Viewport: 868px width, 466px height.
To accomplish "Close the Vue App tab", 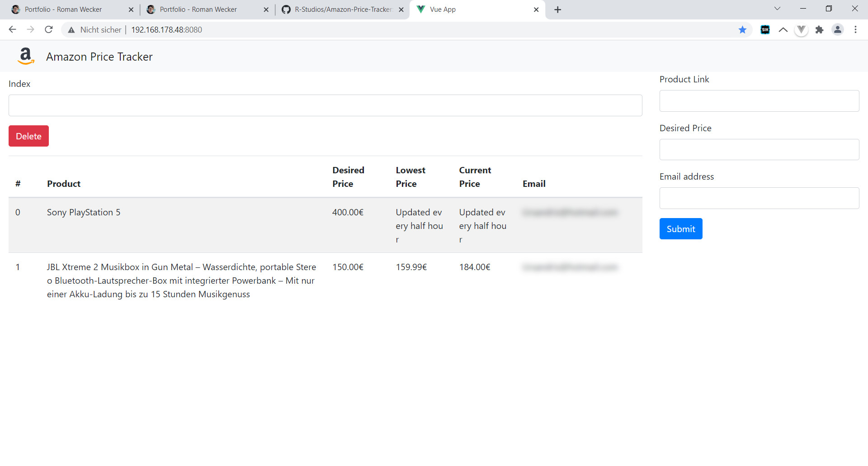I will (536, 10).
